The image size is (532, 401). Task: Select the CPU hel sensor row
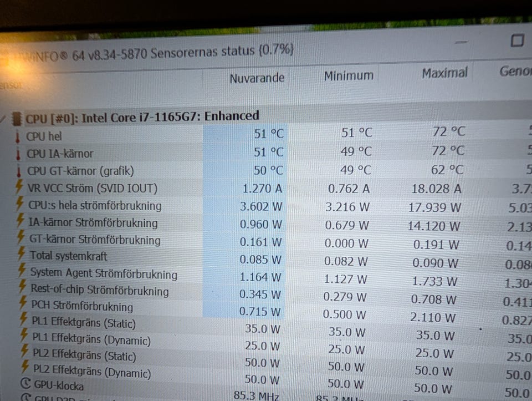pos(266,133)
